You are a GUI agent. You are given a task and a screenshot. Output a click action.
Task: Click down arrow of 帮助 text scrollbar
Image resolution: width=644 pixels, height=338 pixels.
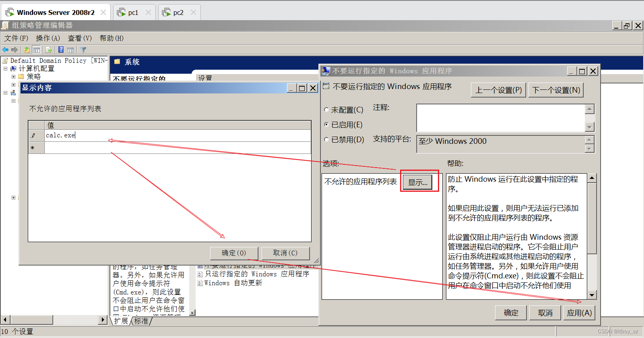[x=592, y=295]
